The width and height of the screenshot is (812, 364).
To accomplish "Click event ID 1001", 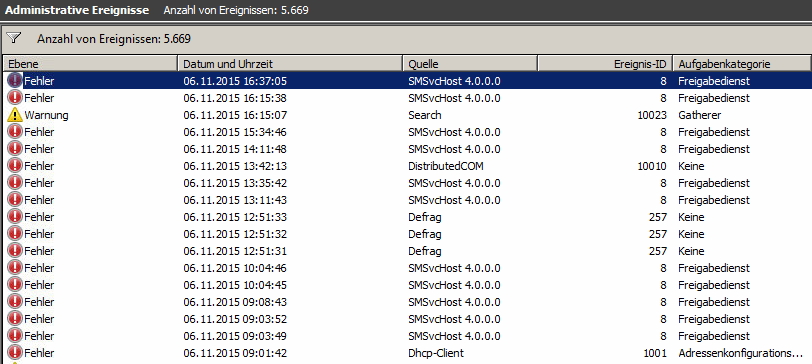I will pos(655,353).
